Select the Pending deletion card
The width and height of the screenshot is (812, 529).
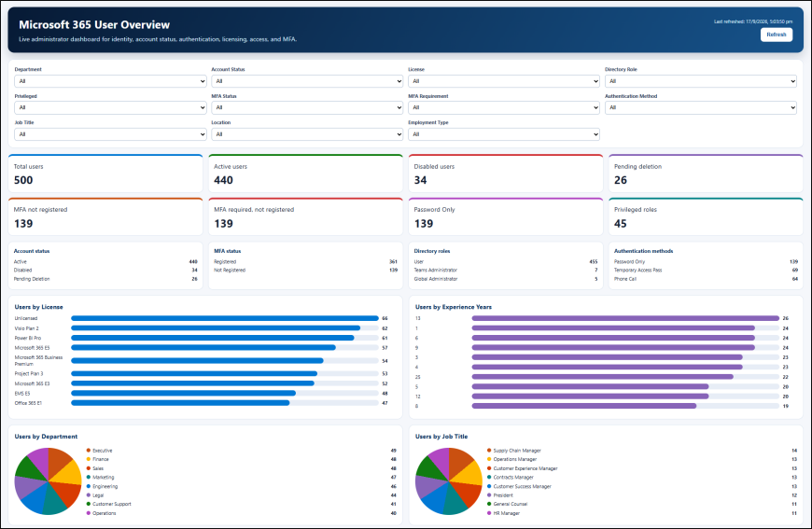(x=706, y=174)
